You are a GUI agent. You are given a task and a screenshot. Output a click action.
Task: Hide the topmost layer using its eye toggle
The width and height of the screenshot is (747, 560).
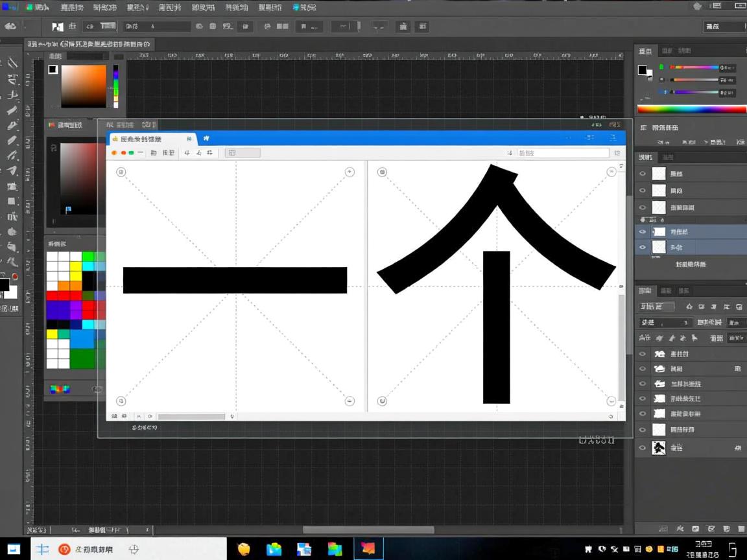(643, 173)
